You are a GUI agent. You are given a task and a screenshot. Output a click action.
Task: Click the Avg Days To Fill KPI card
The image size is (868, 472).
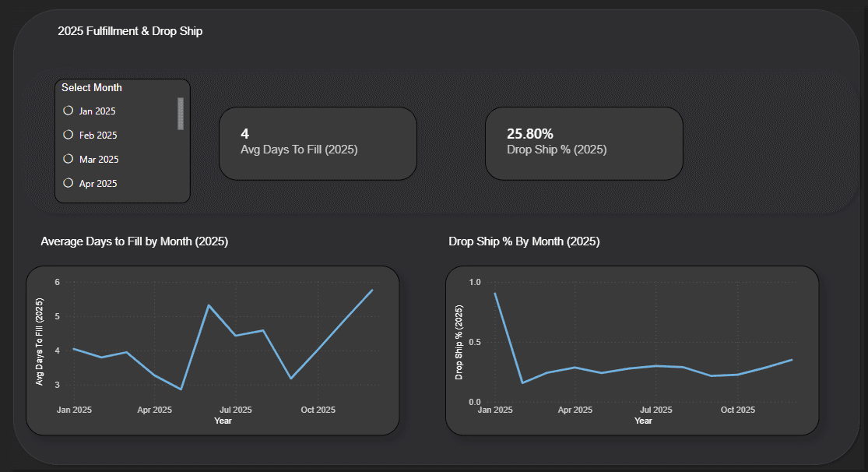pos(318,143)
